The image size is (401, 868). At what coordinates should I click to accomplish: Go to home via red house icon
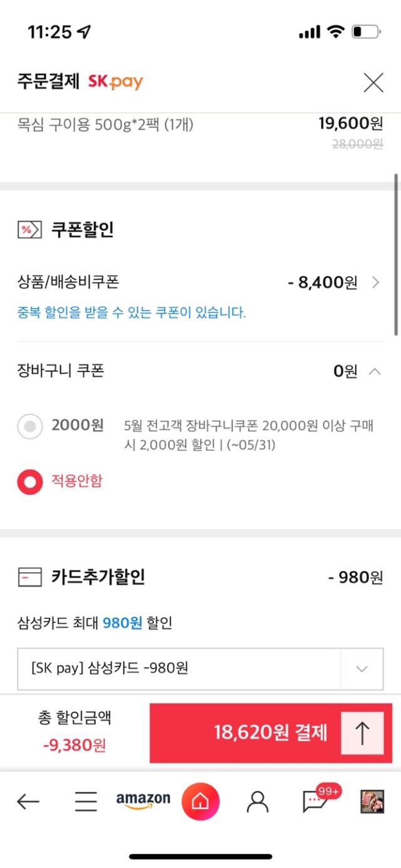point(200,801)
